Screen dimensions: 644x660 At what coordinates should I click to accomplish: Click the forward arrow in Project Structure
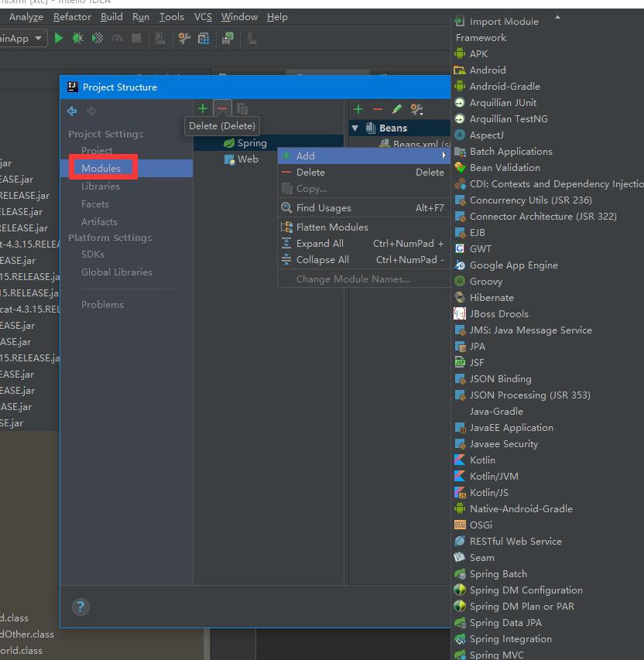coord(91,111)
